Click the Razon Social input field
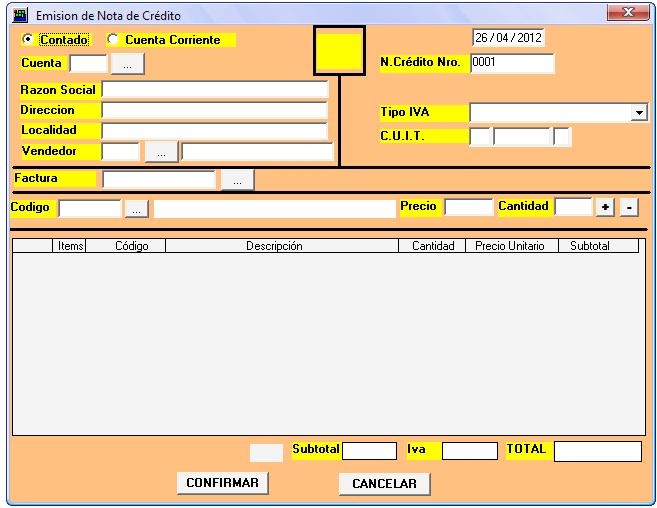 click(215, 89)
